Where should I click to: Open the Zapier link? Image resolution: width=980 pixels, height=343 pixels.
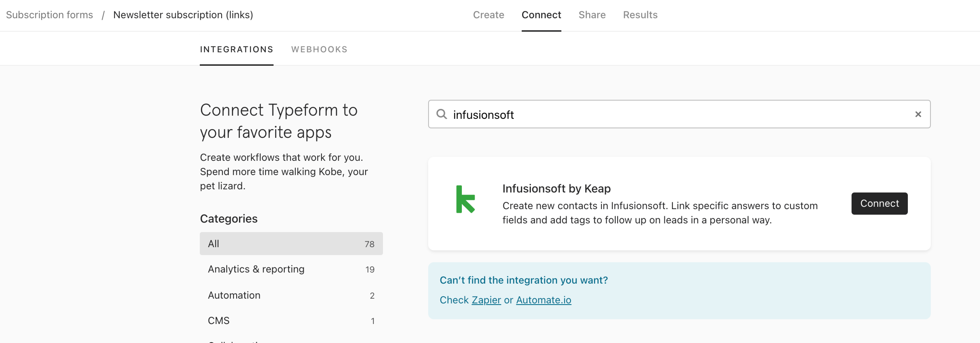pos(486,300)
